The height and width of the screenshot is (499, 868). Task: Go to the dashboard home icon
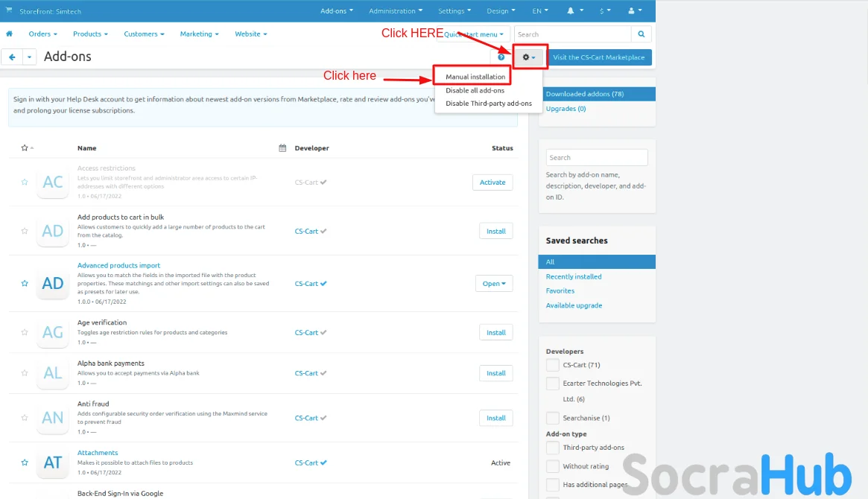10,34
